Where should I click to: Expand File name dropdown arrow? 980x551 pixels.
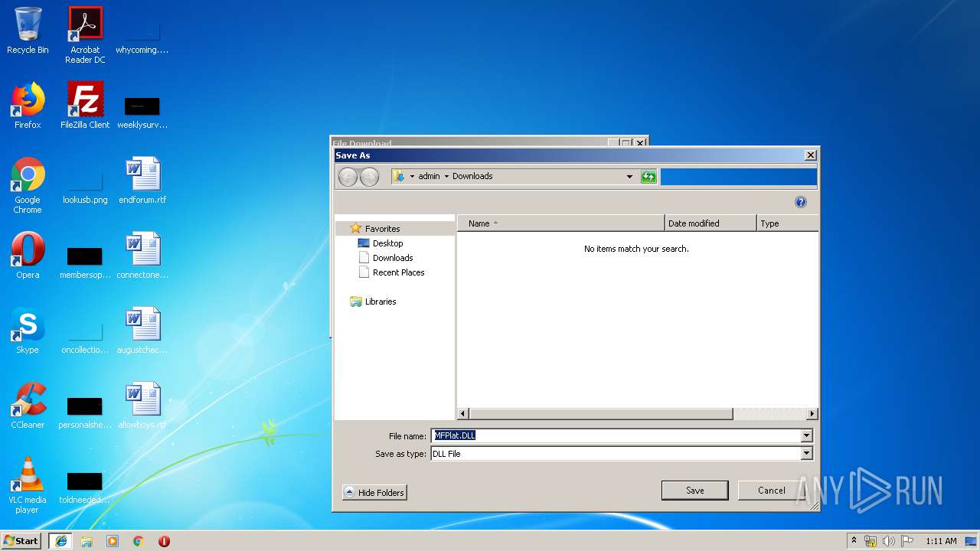(806, 436)
